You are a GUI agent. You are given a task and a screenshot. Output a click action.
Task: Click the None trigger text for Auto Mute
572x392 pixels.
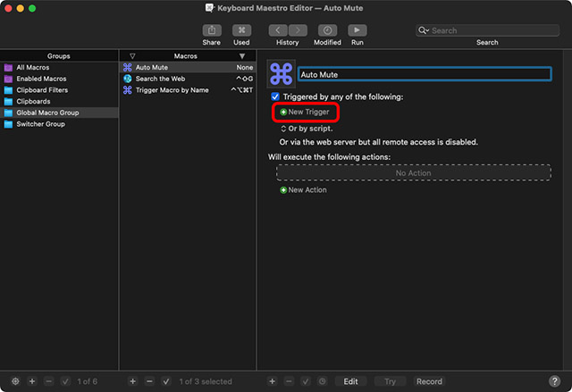(244, 67)
